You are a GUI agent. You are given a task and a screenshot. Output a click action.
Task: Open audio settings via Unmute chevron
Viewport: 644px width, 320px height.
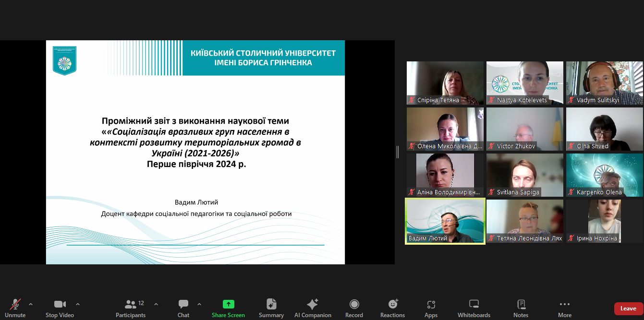tap(31, 303)
